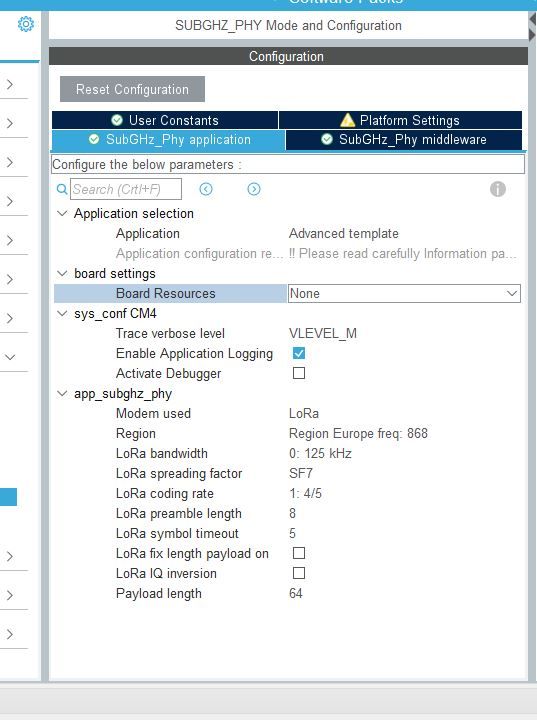This screenshot has width=537, height=720.
Task: Select SubGHz_Phy application tab
Action: 169,140
